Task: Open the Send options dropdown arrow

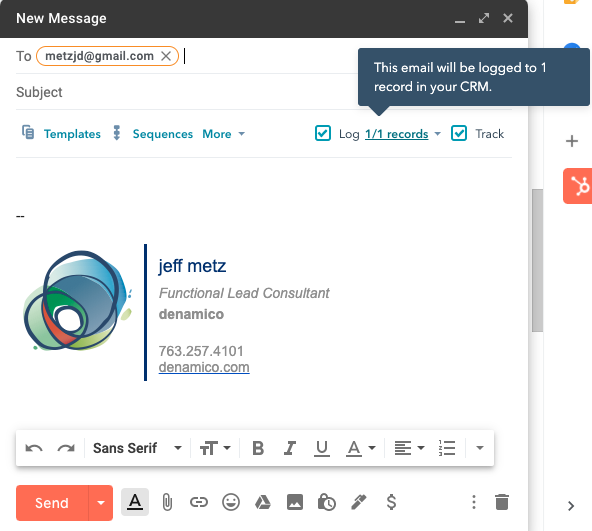Action: pyautogui.click(x=101, y=503)
